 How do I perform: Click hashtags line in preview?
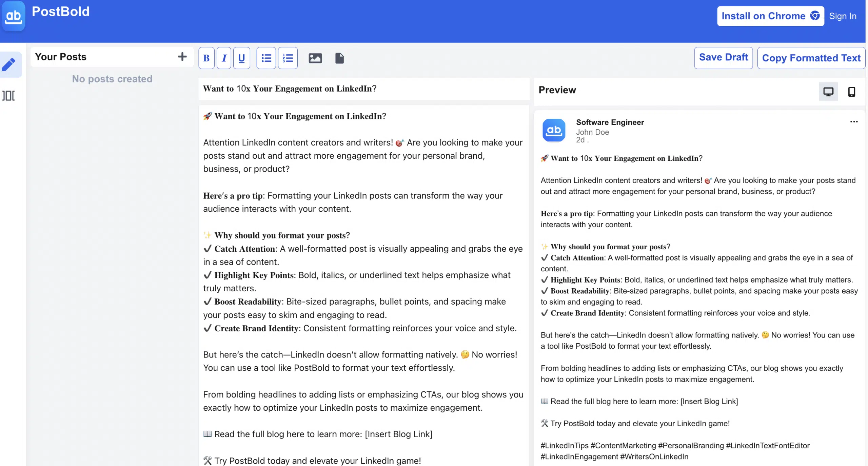click(675, 451)
